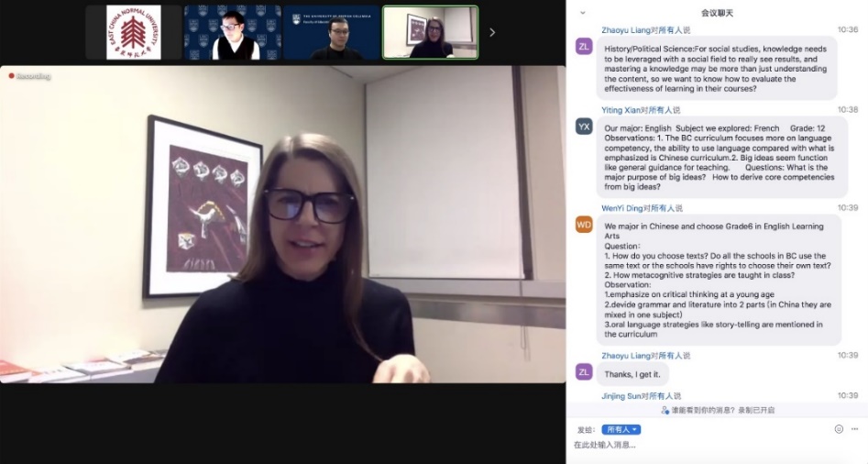Viewport: 868px width, 464px height.
Task: Click sender name Yiting Xian
Action: [x=621, y=110]
